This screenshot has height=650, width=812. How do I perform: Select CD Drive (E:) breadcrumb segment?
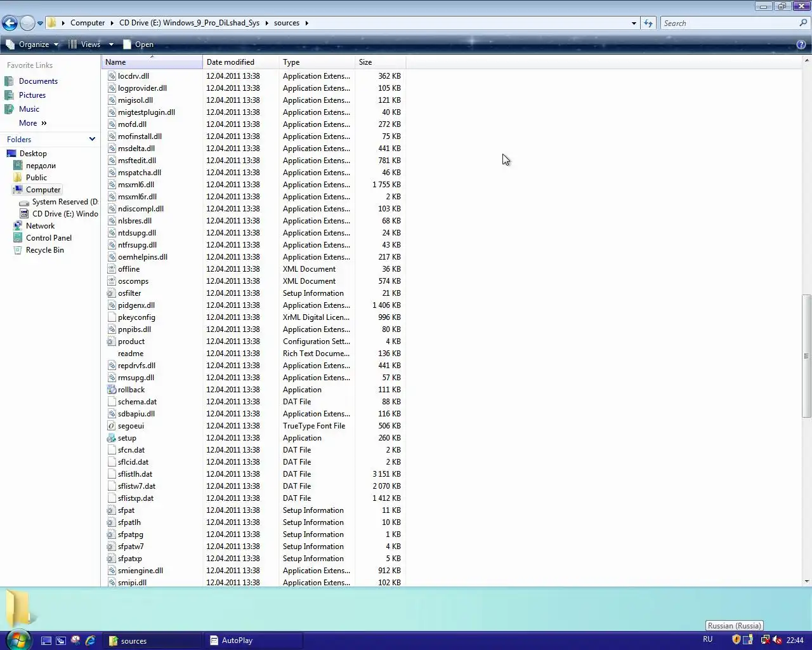(189, 23)
